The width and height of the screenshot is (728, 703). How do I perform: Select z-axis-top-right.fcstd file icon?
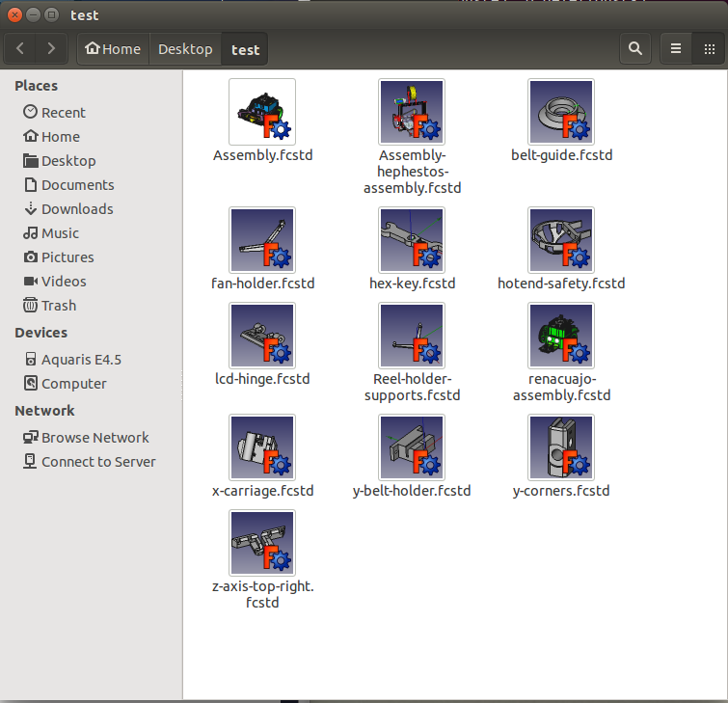pos(262,544)
